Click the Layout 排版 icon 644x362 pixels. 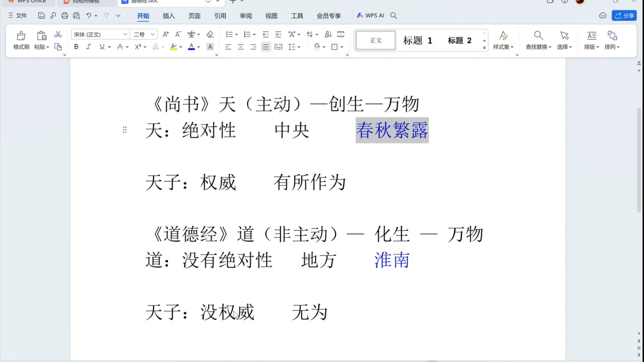click(592, 36)
